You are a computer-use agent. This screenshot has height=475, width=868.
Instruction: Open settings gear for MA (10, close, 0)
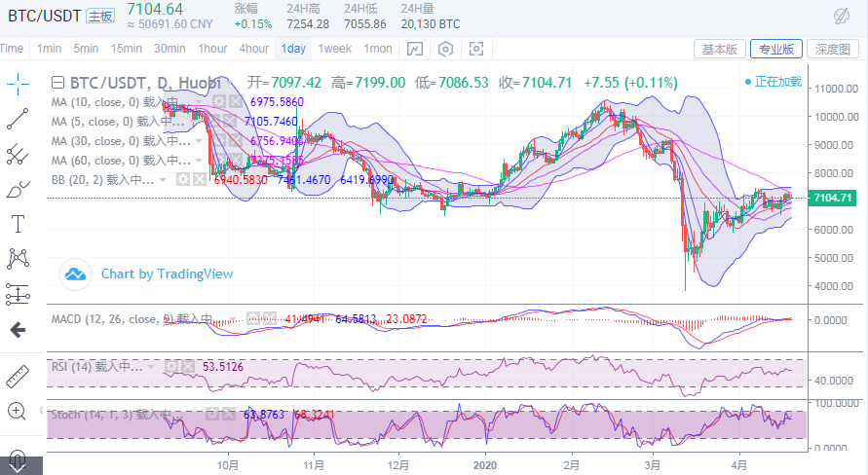pyautogui.click(x=220, y=102)
